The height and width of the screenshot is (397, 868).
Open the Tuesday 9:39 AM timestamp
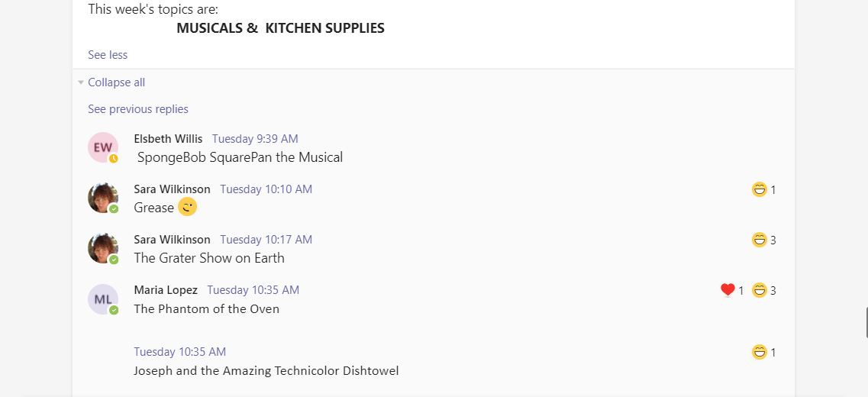click(x=255, y=139)
